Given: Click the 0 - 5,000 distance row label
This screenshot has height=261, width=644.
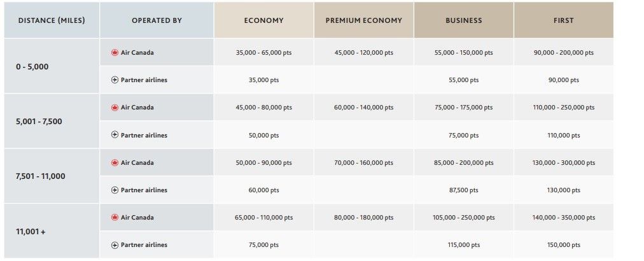Looking at the screenshot, I should tap(32, 66).
